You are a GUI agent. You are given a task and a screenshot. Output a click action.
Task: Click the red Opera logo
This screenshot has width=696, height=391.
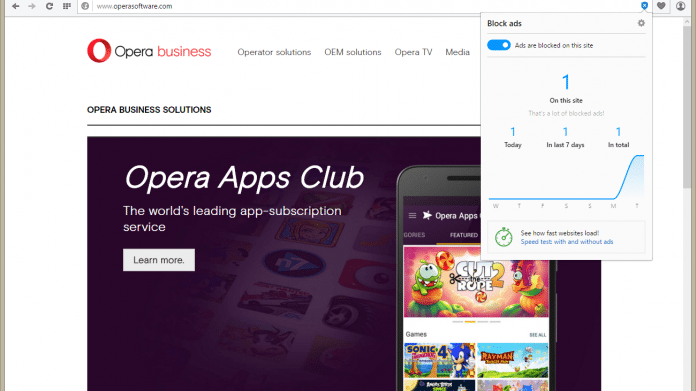[99, 51]
